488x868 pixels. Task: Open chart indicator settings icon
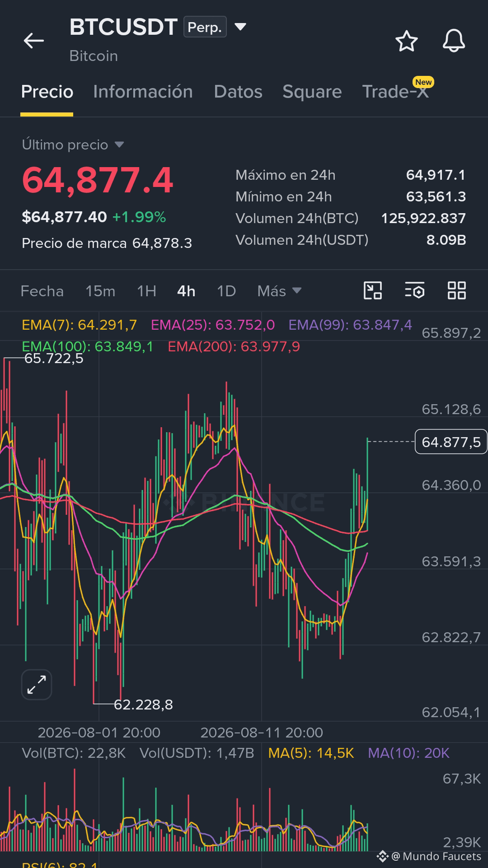click(415, 290)
